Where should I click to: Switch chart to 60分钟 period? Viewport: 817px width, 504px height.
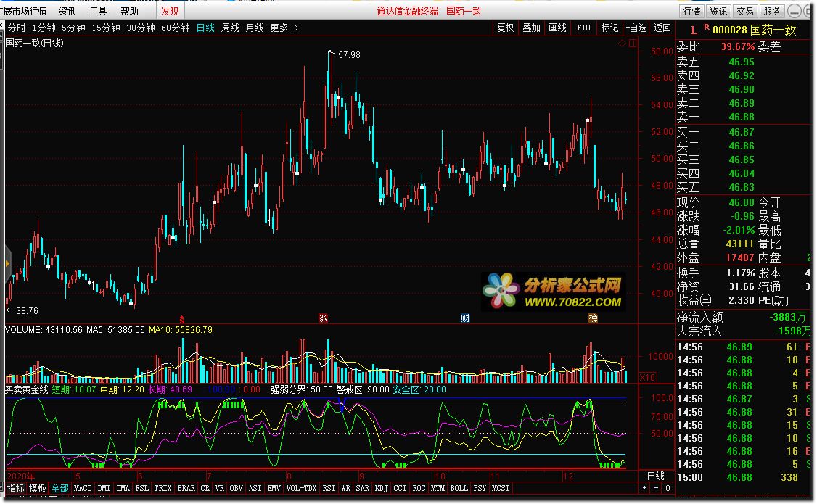click(x=176, y=28)
